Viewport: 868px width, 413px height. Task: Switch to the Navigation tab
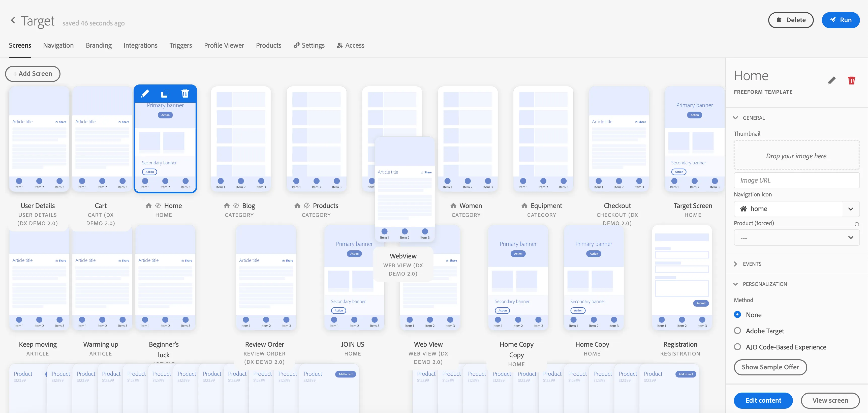[58, 45]
